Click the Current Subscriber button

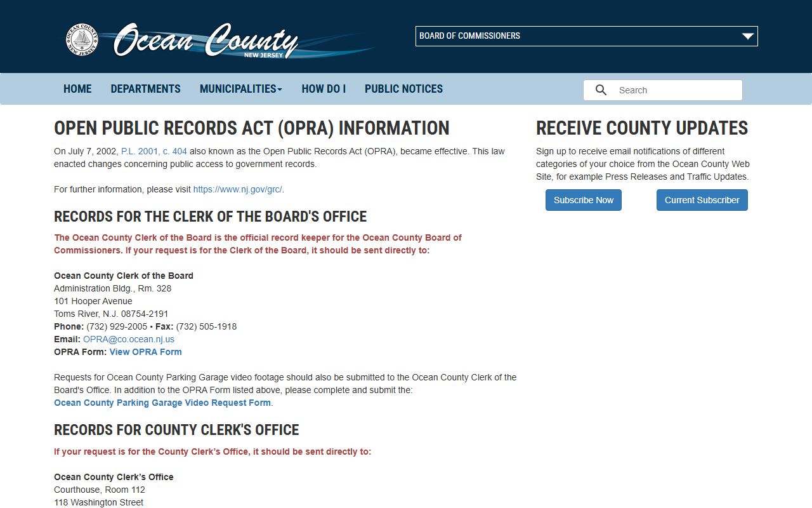click(702, 200)
